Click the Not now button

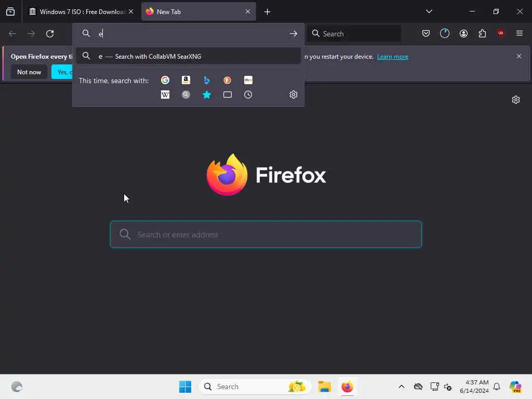29,72
